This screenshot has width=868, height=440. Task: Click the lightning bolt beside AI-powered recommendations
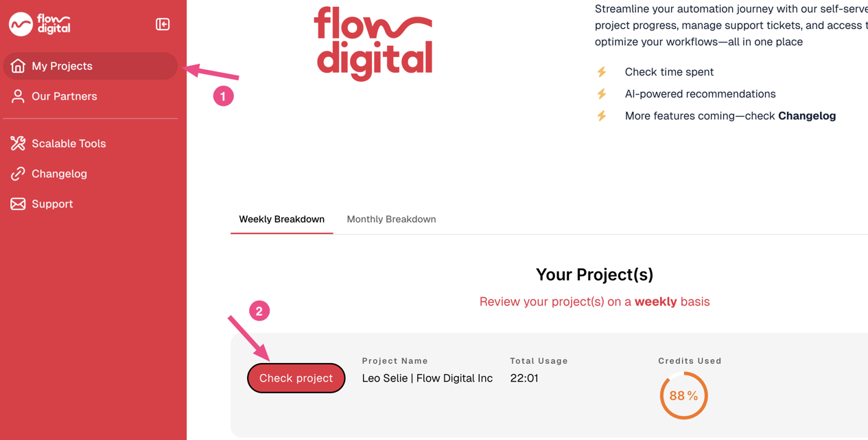pos(602,94)
